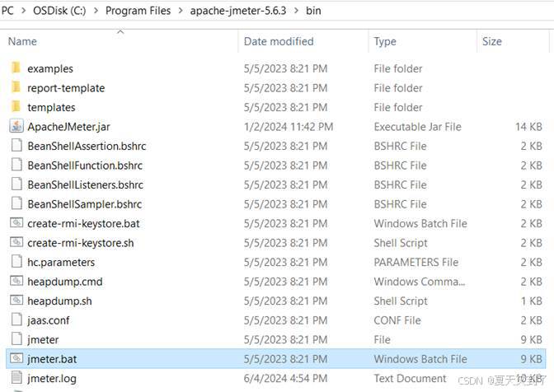
Task: Click the 1/2/2024 11:42 PM date cell
Action: [289, 127]
